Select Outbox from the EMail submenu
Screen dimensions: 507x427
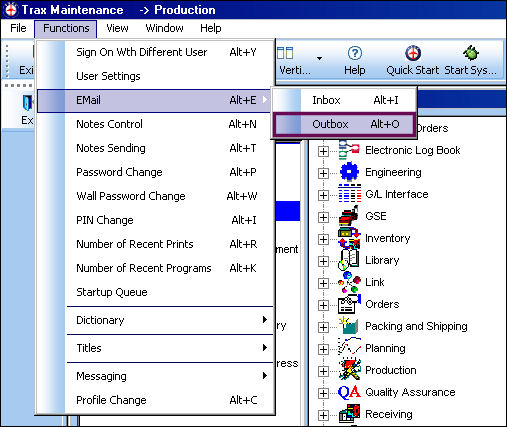[345, 124]
